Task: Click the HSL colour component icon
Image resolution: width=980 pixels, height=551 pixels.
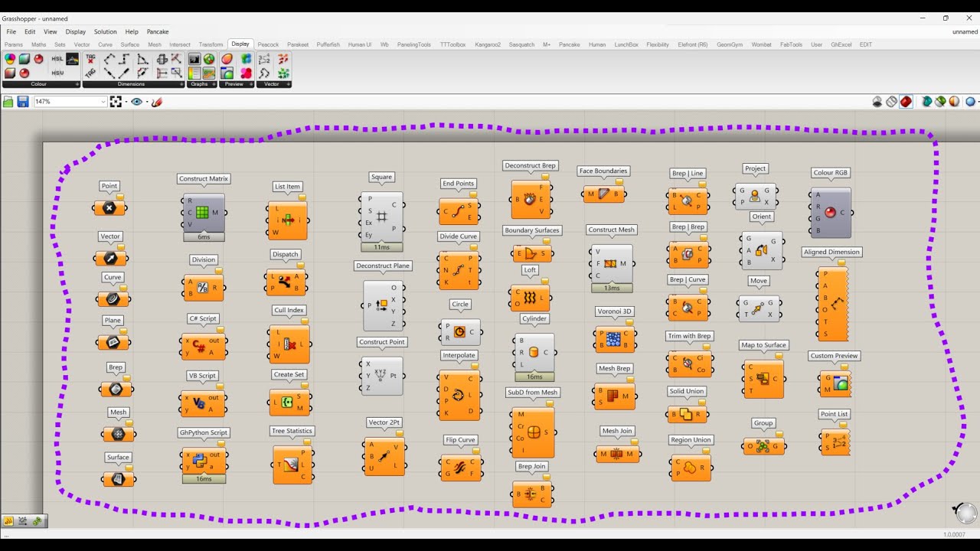Action: tap(57, 59)
